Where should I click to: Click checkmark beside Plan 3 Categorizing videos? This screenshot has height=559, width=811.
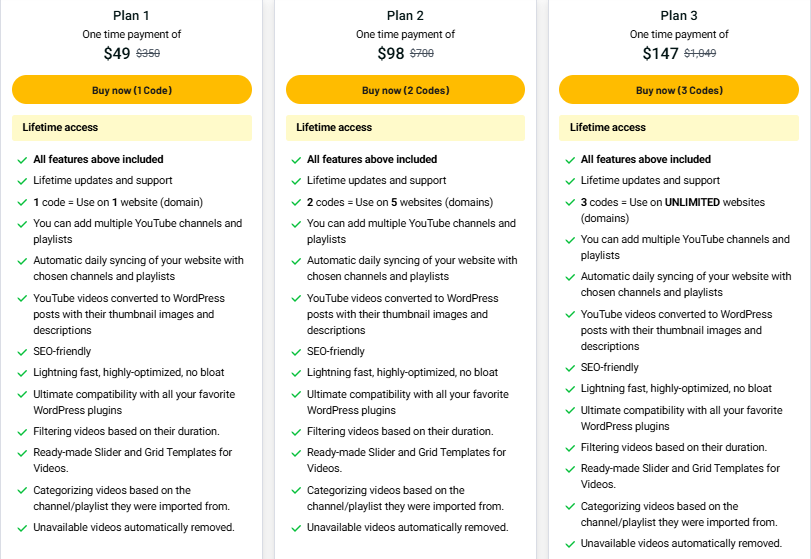(x=569, y=507)
